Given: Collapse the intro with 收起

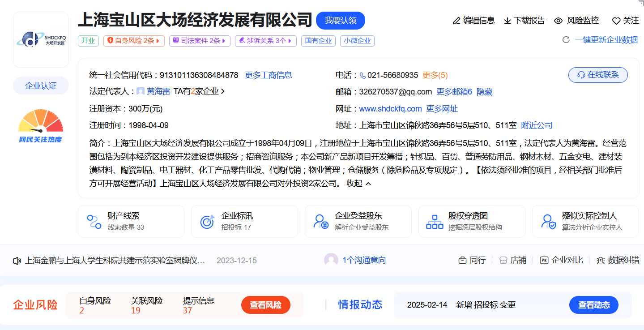Looking at the screenshot, I should [359, 184].
